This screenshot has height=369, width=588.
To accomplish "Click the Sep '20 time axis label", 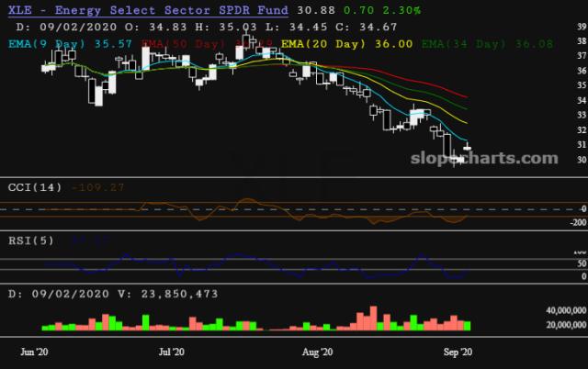I will coord(458,352).
